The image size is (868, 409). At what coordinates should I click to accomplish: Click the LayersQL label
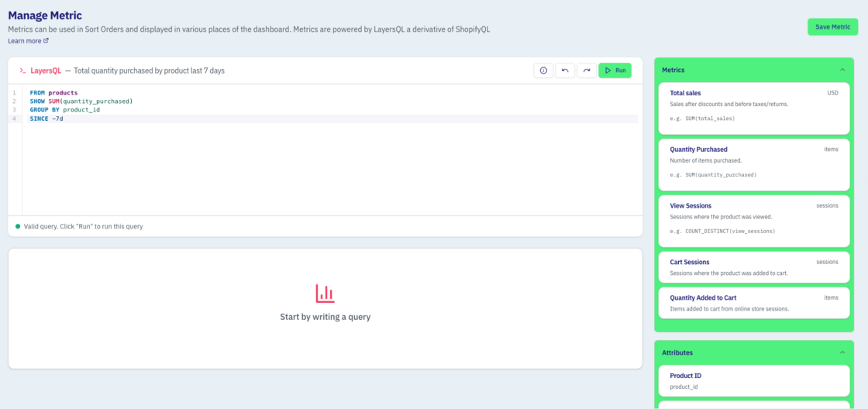pyautogui.click(x=46, y=70)
